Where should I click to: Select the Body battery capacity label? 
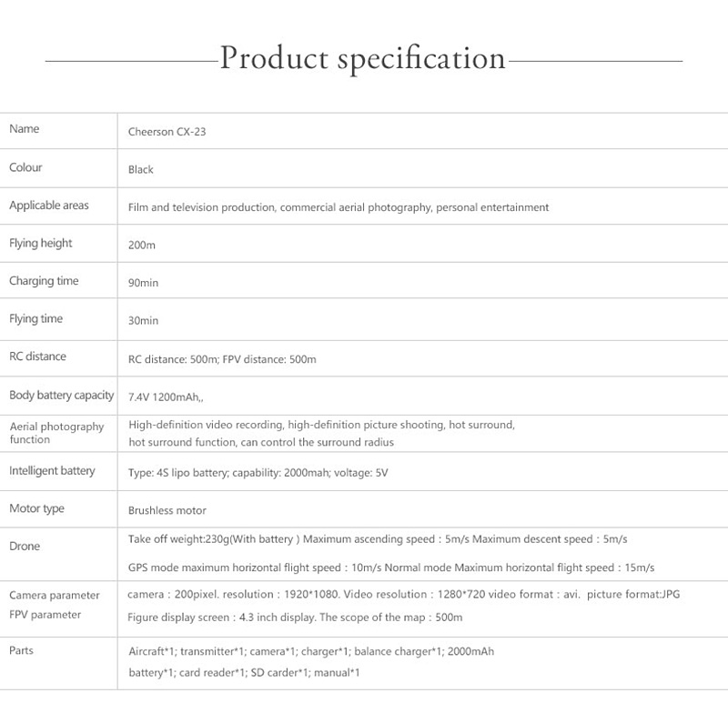point(62,396)
